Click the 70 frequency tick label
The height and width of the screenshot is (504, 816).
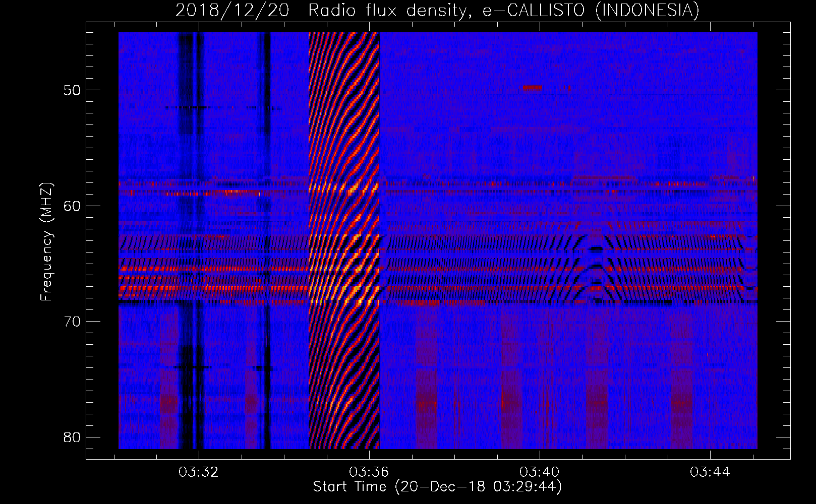(72, 322)
